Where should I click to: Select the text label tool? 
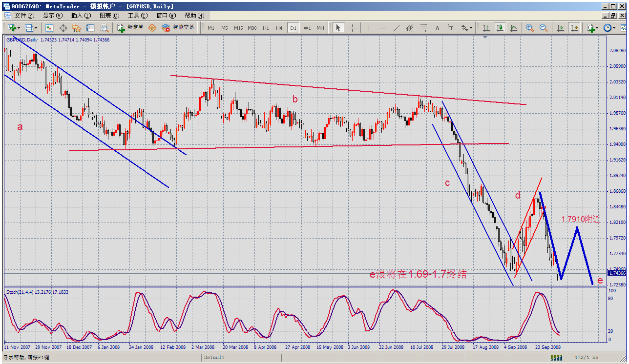[x=451, y=28]
